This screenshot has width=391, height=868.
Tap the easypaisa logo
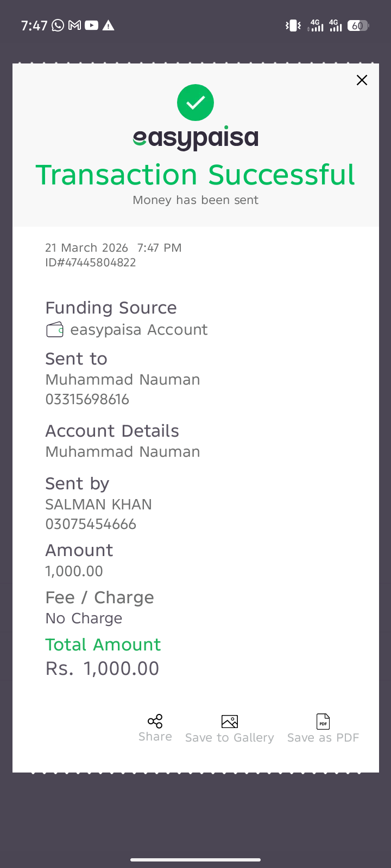(x=195, y=139)
